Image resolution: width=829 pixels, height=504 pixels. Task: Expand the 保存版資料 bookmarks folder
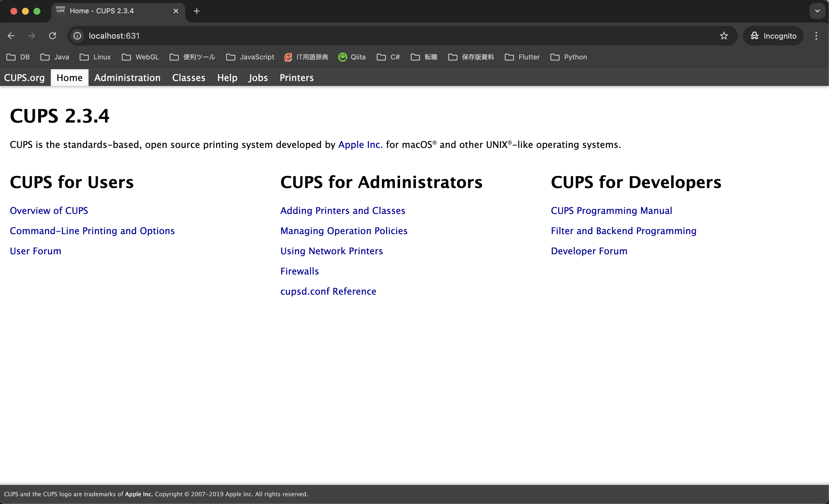(x=470, y=57)
